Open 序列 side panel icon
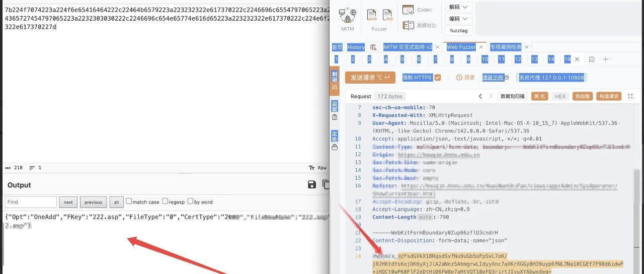The height and width of the screenshot is (274, 644). (x=335, y=141)
